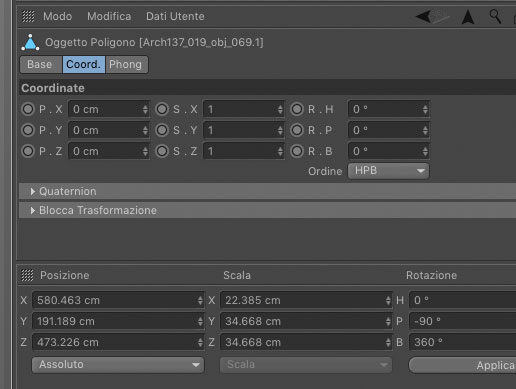The height and width of the screenshot is (389, 516).
Task: Go back with the left arrow icon
Action: click(423, 16)
